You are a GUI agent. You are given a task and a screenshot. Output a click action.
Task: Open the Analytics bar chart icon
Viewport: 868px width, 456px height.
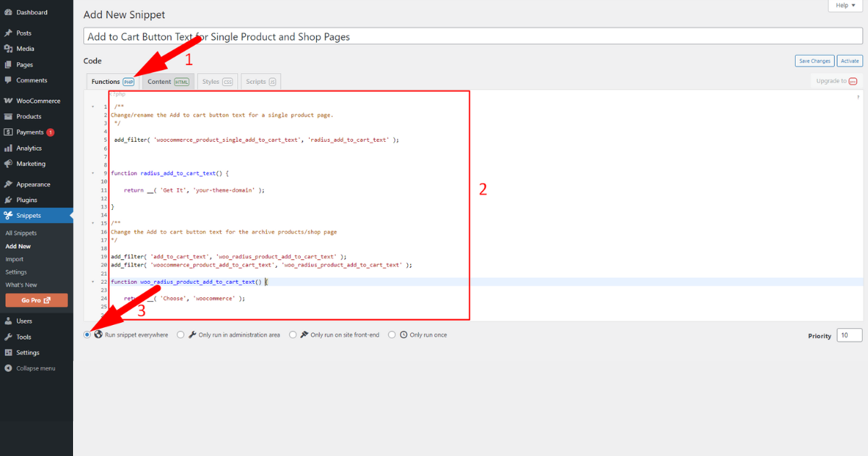click(x=8, y=148)
